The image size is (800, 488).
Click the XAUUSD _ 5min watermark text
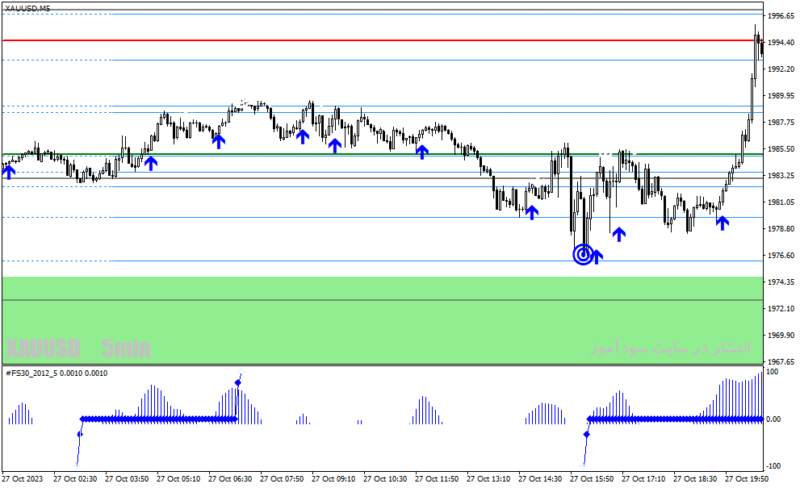(x=79, y=349)
